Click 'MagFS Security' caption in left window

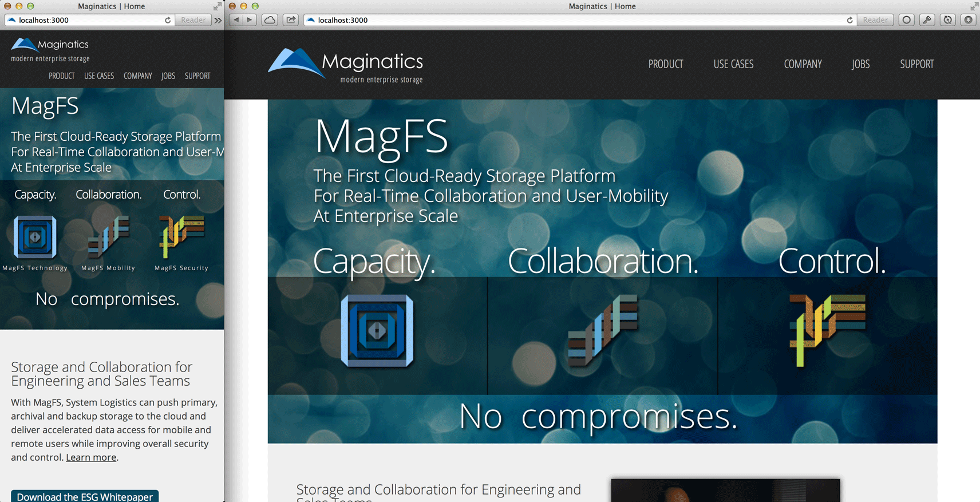pos(181,268)
